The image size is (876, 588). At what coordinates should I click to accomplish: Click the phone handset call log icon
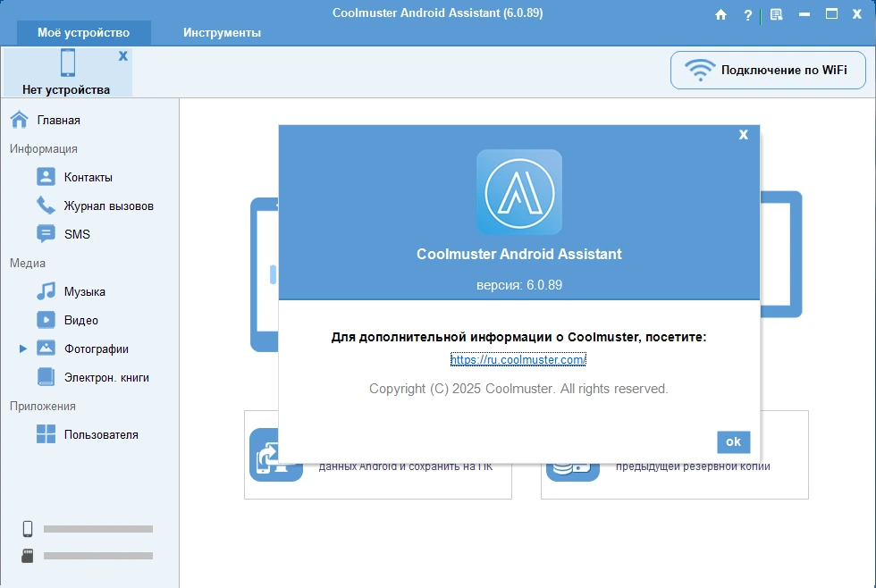(46, 206)
